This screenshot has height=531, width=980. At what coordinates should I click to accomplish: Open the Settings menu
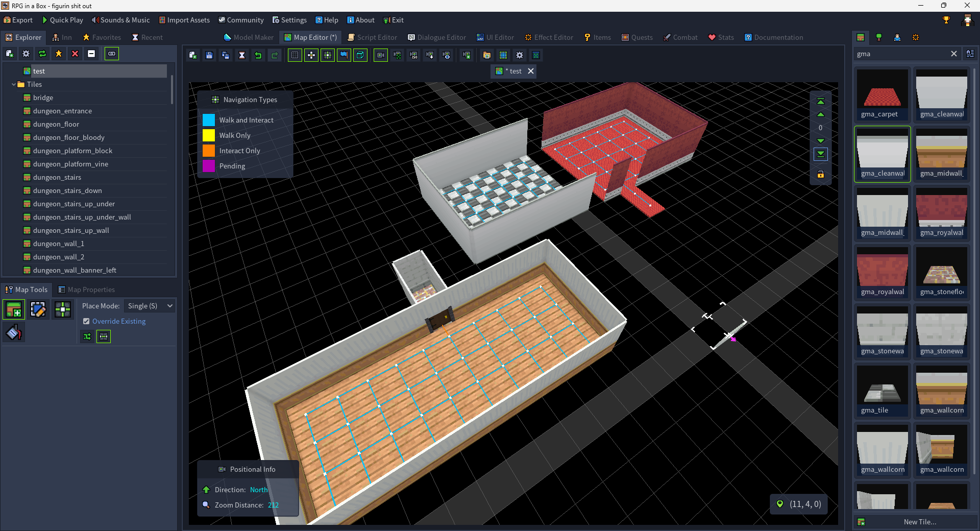click(x=289, y=20)
